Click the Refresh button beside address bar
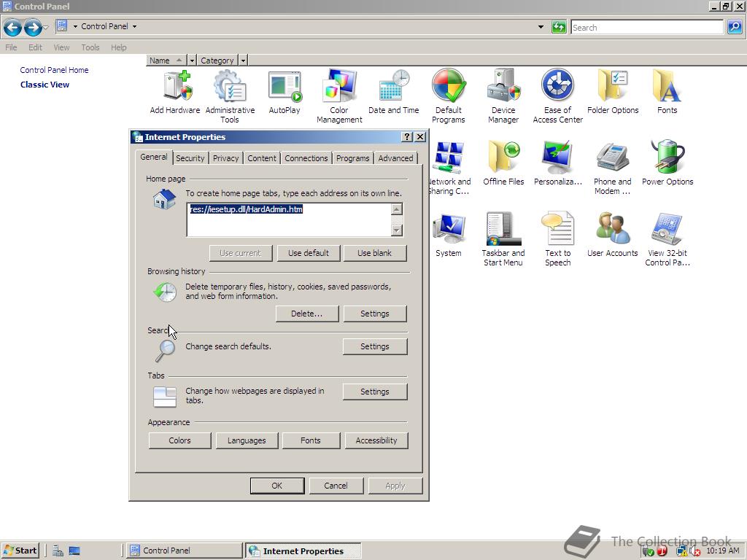 coord(558,27)
